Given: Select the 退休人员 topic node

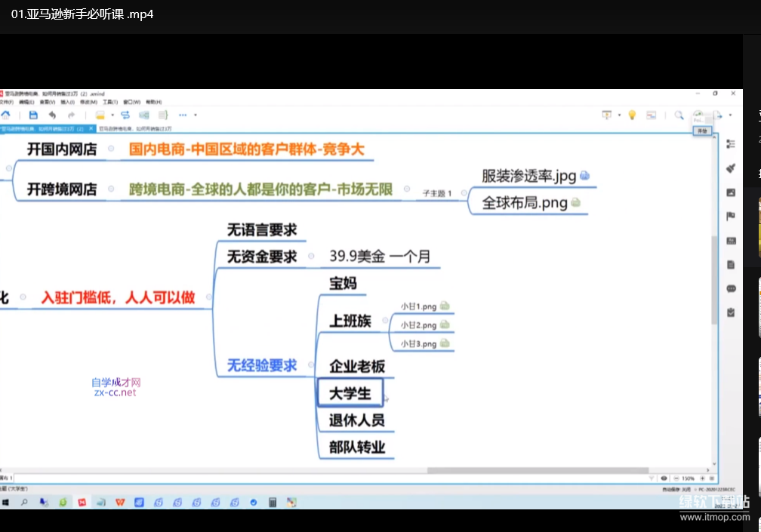Looking at the screenshot, I should point(356,420).
